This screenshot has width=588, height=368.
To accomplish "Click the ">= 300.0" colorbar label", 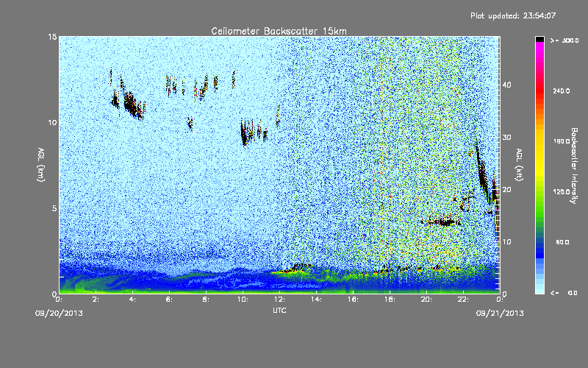I will tap(564, 40).
